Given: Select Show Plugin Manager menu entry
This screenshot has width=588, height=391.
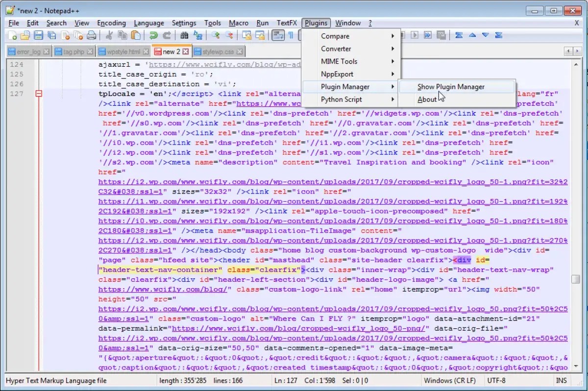Looking at the screenshot, I should click(451, 87).
